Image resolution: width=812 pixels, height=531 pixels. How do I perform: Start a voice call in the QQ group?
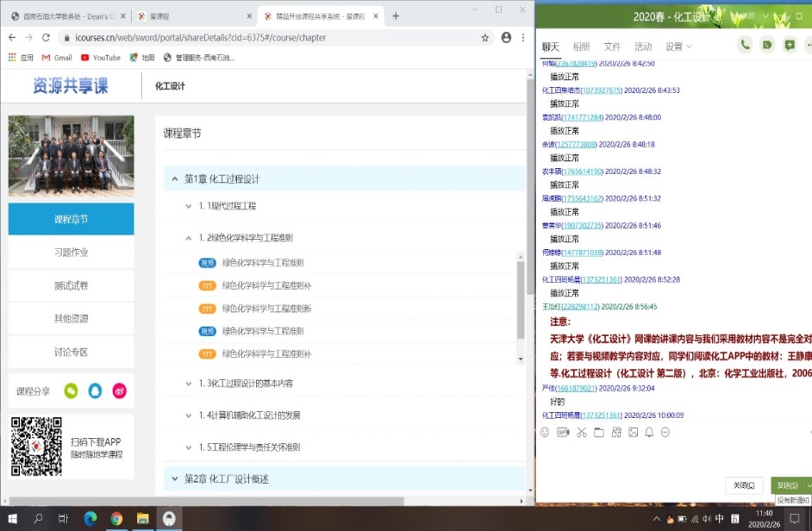click(x=745, y=46)
